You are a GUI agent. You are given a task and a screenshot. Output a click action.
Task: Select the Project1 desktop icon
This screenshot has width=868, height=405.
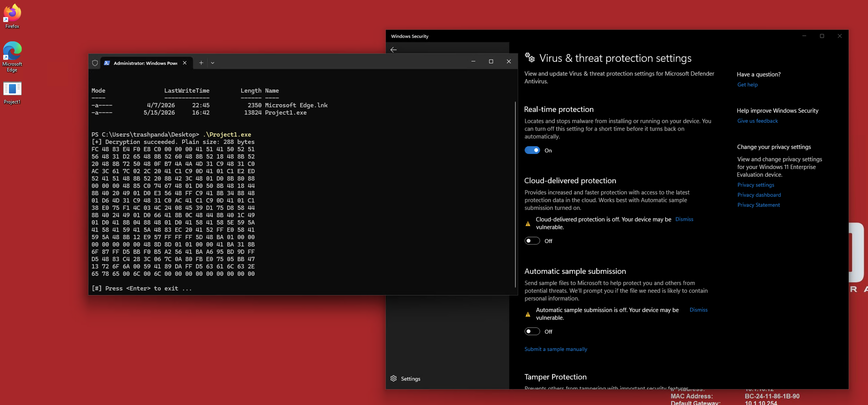point(12,93)
